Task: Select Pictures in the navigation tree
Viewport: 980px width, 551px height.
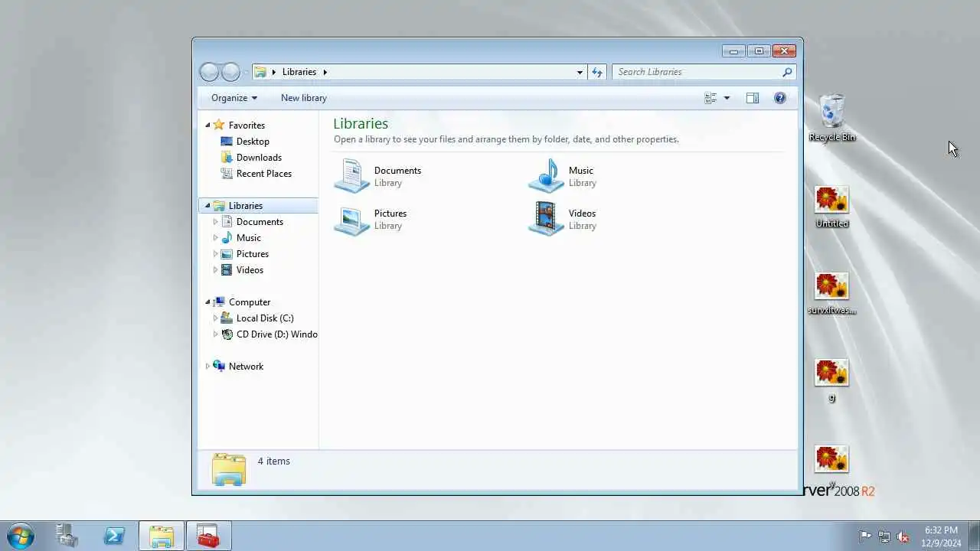Action: [x=253, y=254]
